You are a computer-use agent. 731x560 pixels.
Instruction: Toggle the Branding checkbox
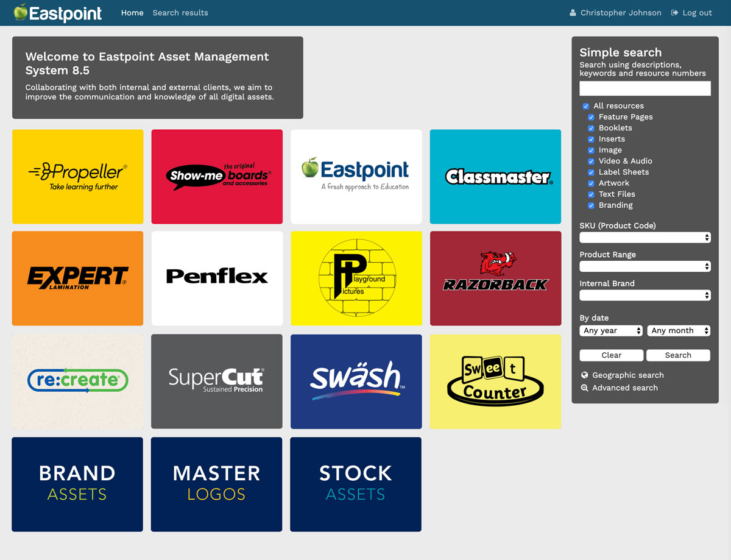[x=591, y=205]
